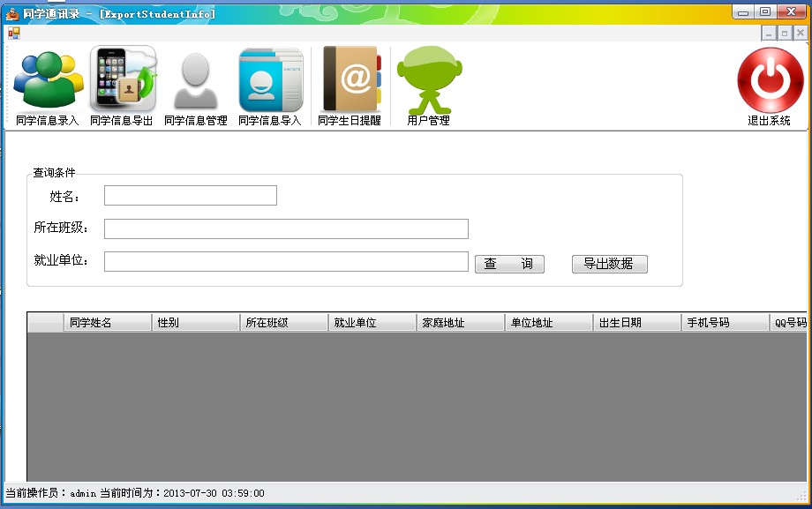
Task: Restore the inner child window
Action: (785, 34)
